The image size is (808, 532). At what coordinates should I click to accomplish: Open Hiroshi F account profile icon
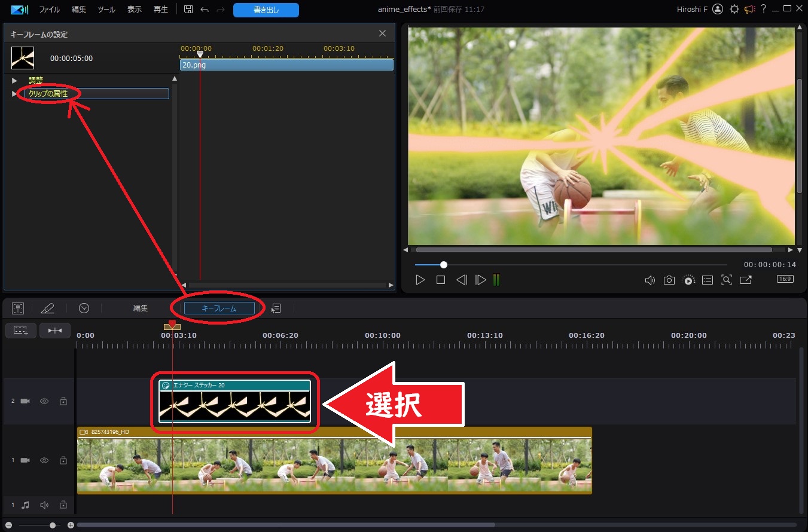[718, 9]
